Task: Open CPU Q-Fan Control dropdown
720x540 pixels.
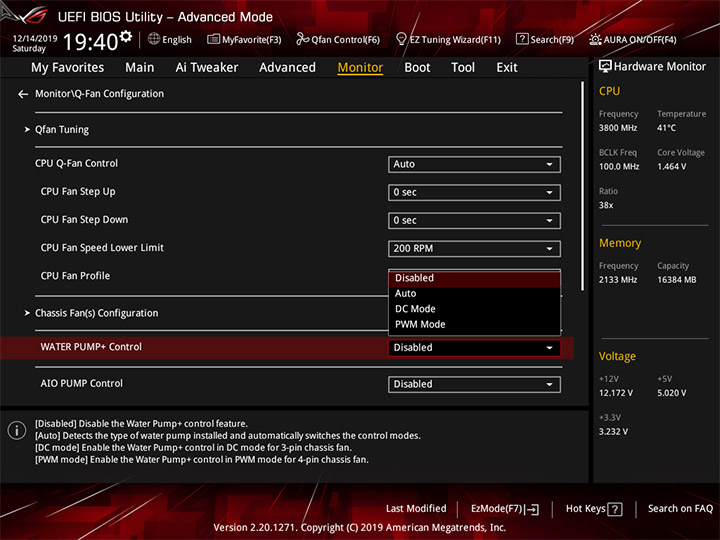Action: pyautogui.click(x=474, y=164)
